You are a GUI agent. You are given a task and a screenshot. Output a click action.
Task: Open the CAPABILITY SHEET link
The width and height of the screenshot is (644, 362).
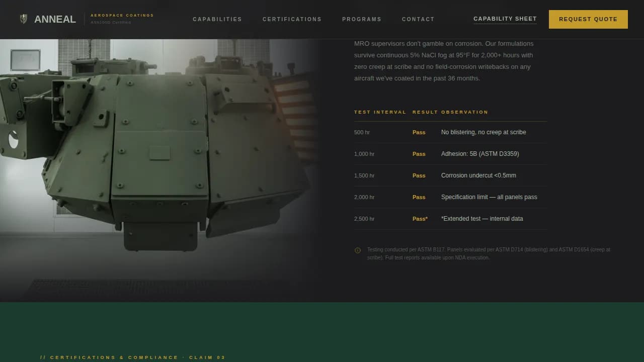505,18
